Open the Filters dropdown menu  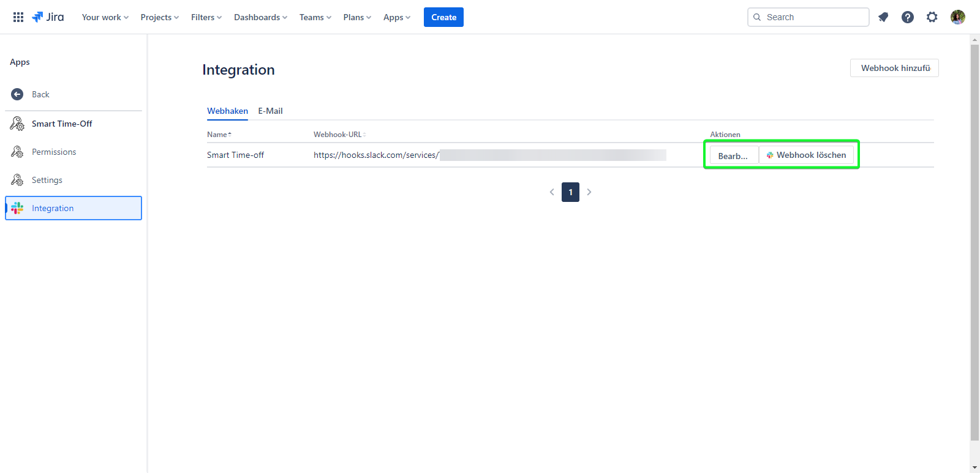pos(206,17)
